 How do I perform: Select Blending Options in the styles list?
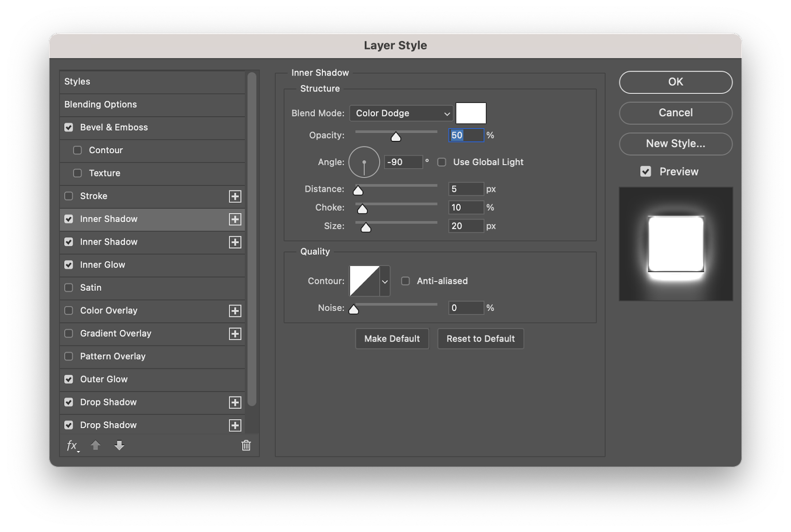point(101,104)
